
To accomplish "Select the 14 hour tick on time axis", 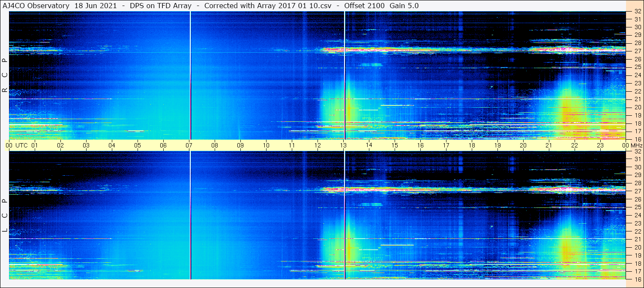I will coord(369,145).
